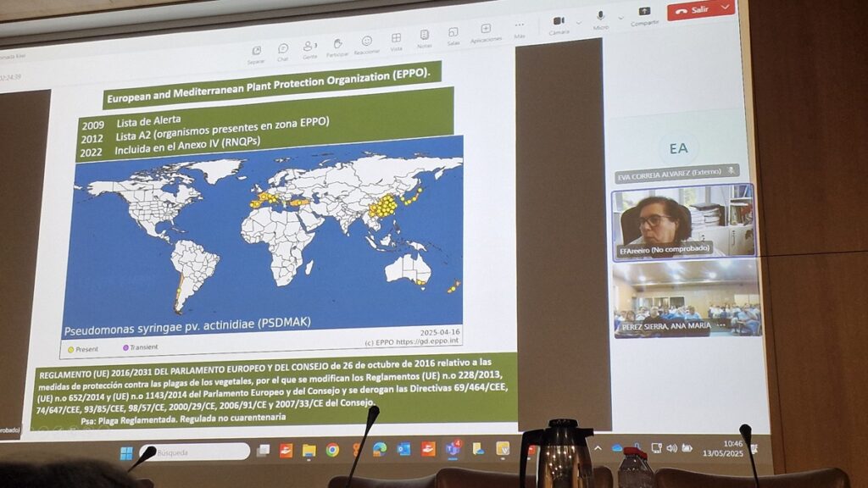
Task: Click the red Salir leave button
Action: pyautogui.click(x=693, y=10)
